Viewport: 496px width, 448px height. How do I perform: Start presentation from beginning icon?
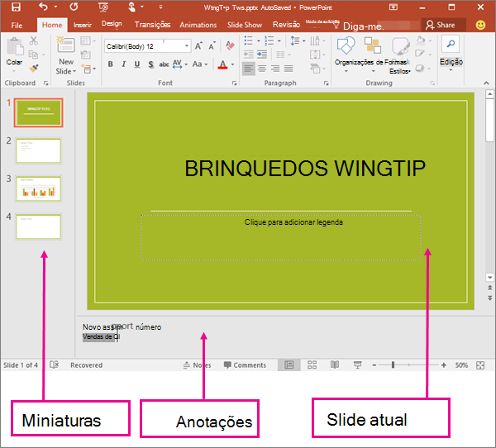(x=103, y=7)
